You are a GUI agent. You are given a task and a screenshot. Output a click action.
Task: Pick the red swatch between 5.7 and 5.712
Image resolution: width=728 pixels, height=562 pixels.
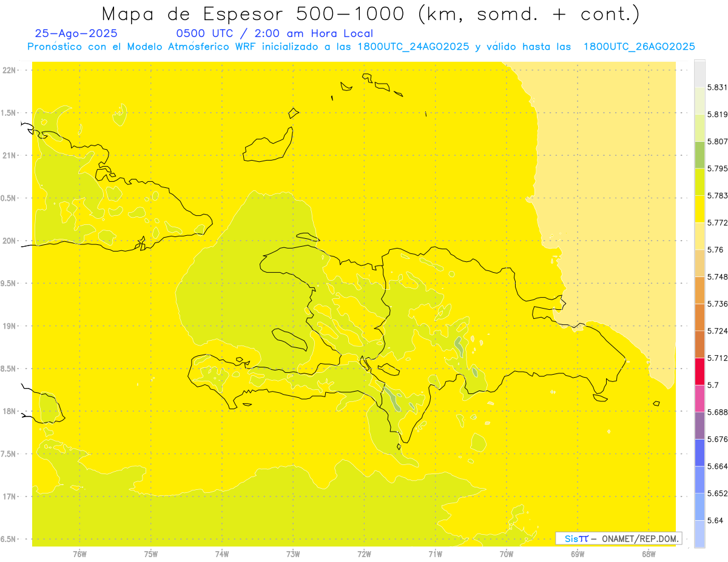tap(699, 372)
